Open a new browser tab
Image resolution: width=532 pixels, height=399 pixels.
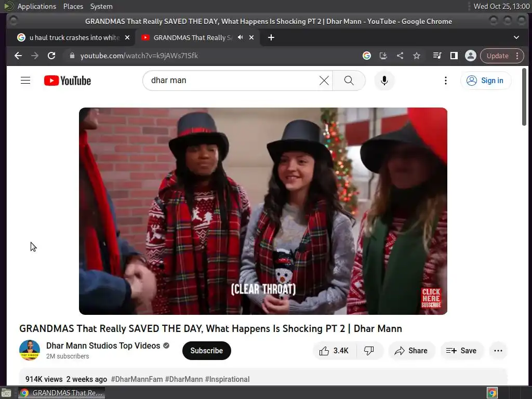pos(271,37)
